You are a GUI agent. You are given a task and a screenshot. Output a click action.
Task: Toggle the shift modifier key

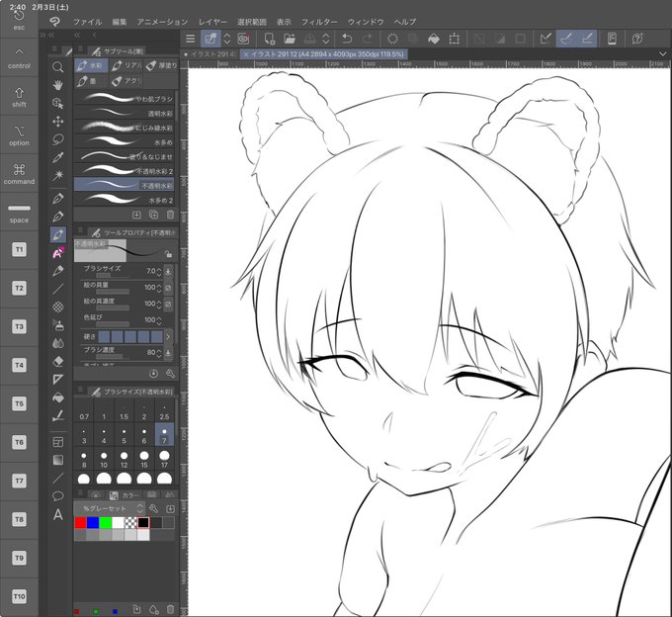[19, 97]
